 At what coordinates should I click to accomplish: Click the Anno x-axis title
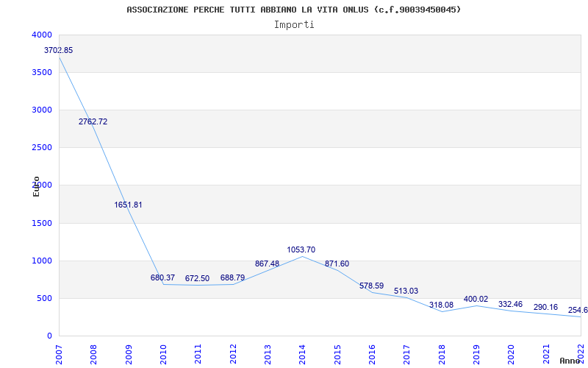[x=570, y=361]
